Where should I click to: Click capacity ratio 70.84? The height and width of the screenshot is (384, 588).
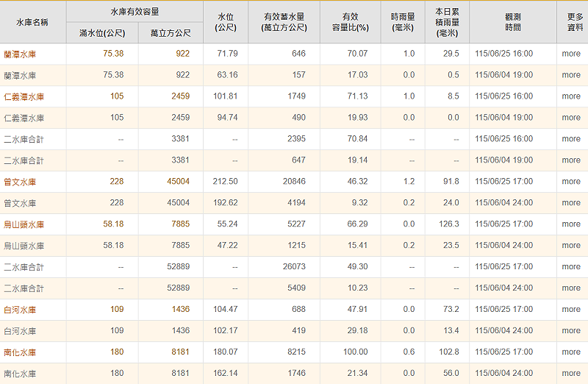(x=357, y=139)
